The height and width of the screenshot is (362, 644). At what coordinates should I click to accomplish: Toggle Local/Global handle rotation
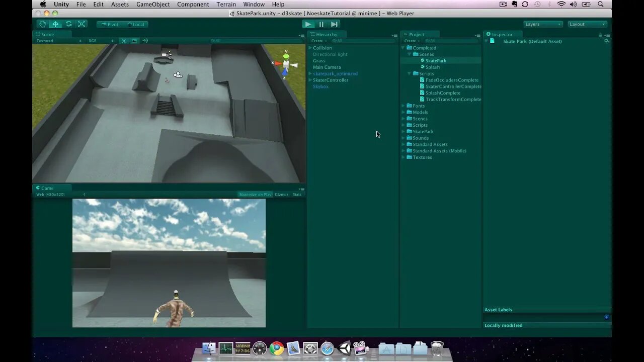pos(135,24)
